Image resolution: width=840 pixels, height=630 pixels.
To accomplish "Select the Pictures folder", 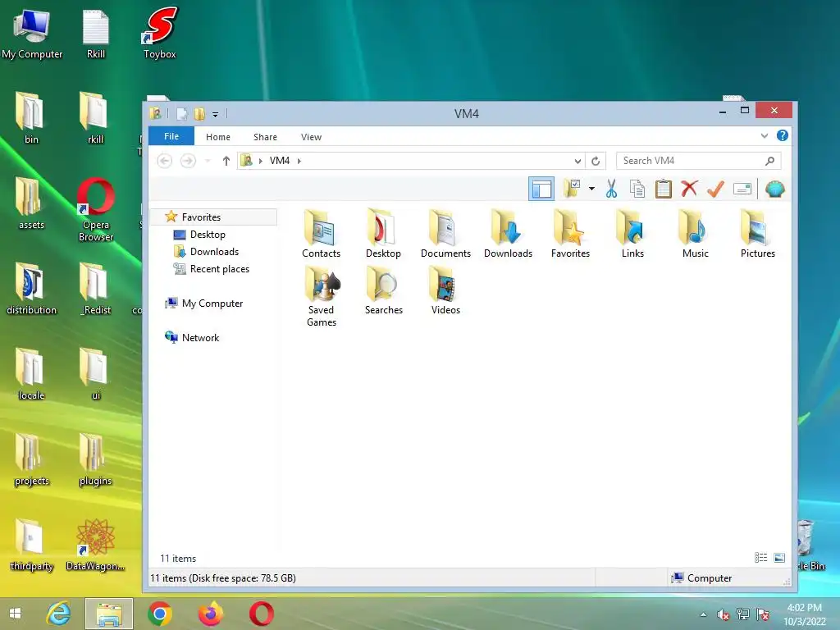I will (x=757, y=235).
